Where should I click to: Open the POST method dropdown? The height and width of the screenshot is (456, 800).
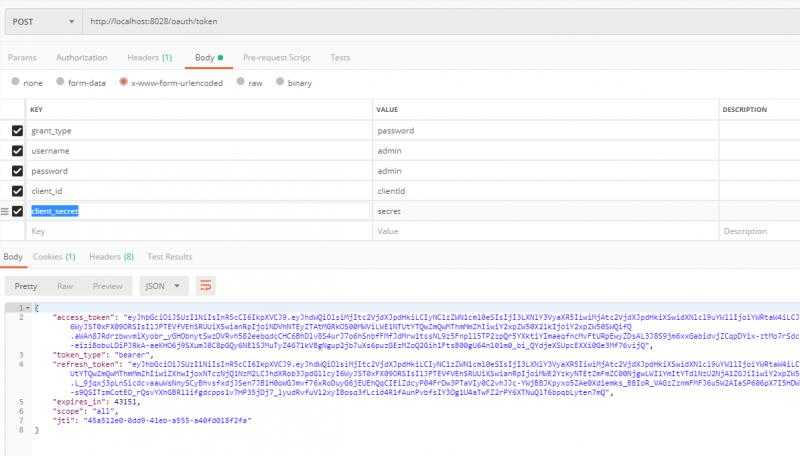(x=43, y=22)
